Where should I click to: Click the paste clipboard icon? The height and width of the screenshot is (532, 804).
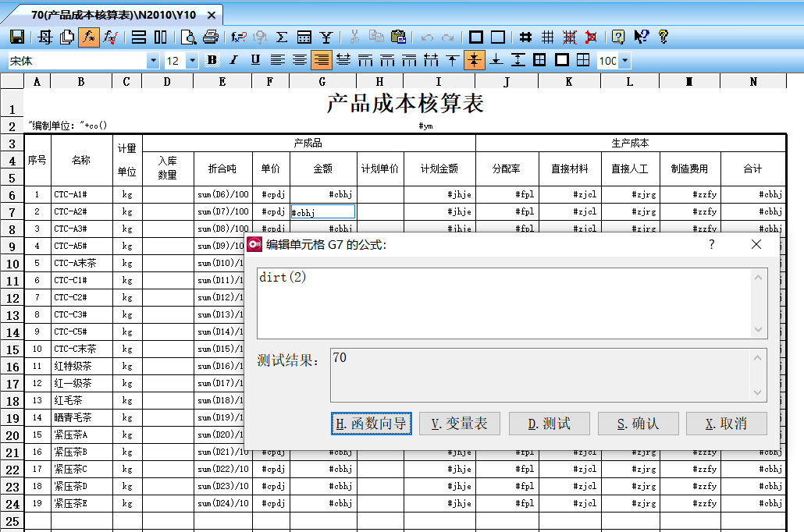point(398,37)
